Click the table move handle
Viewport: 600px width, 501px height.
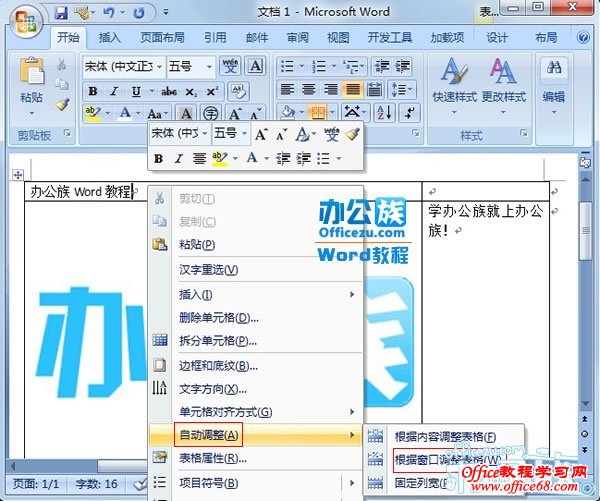pyautogui.click(x=18, y=175)
